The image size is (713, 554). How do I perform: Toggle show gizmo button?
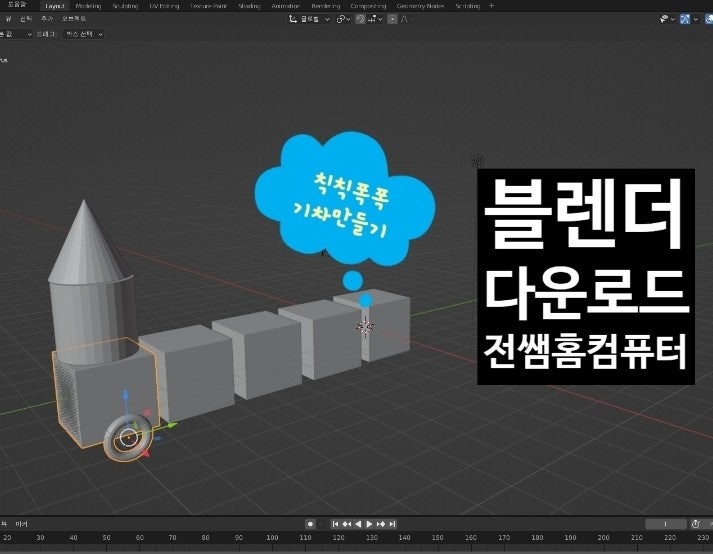[x=685, y=19]
